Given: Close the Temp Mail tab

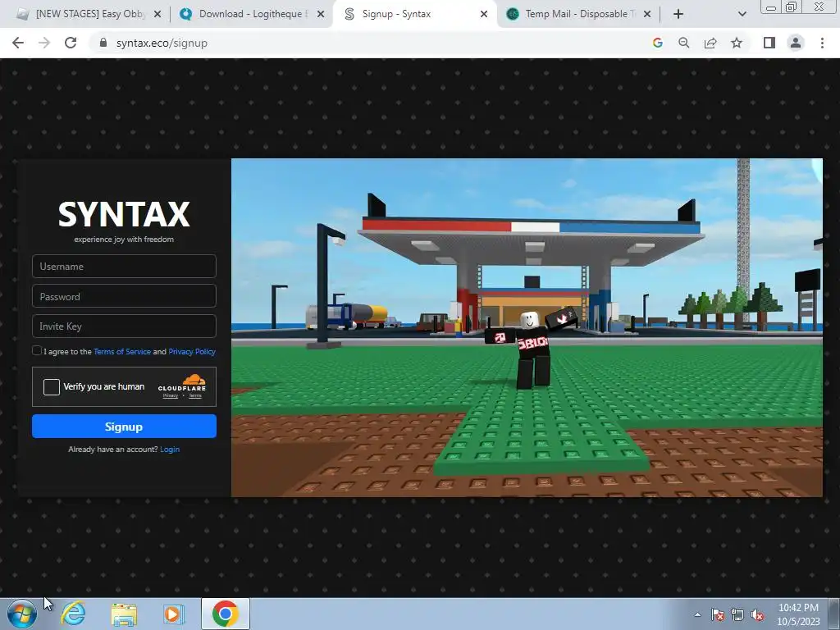Looking at the screenshot, I should coord(647,15).
